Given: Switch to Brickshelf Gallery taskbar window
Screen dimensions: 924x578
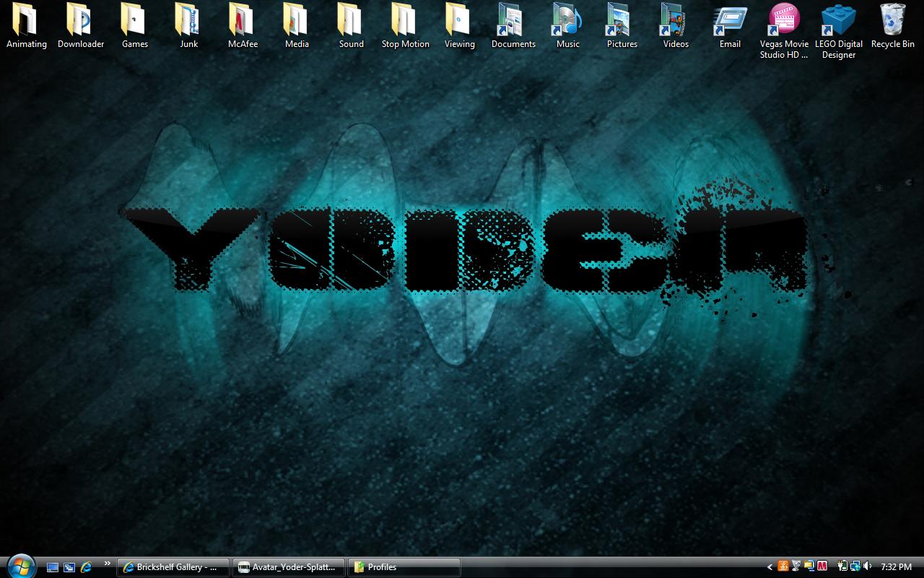Looking at the screenshot, I should click(173, 567).
